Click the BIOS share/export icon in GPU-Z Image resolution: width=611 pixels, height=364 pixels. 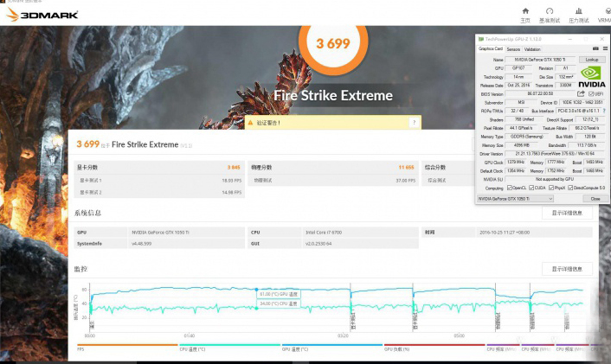pos(581,94)
